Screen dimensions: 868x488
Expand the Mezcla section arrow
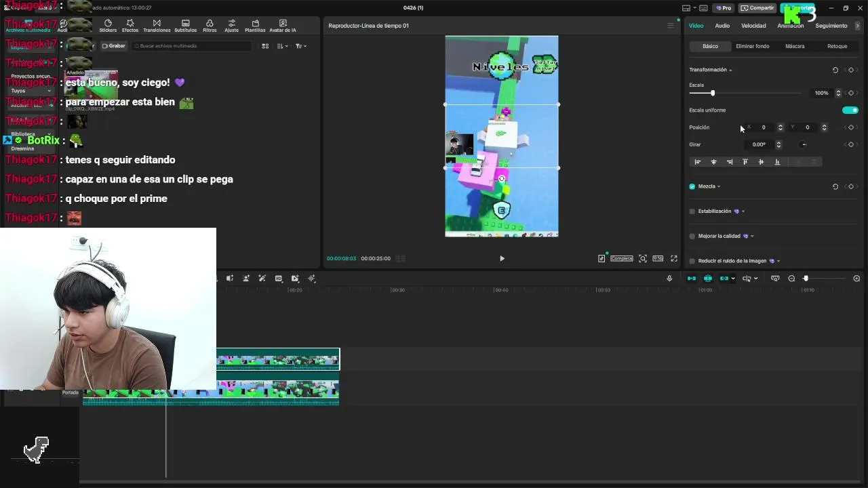tap(719, 186)
